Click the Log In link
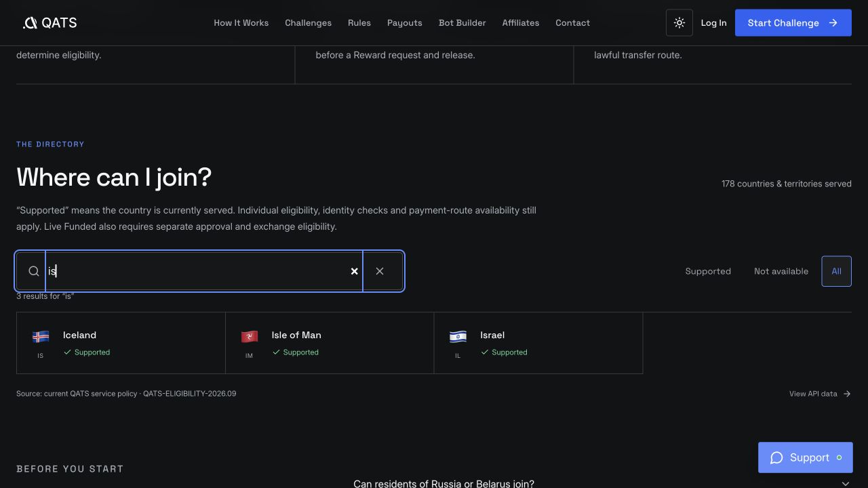 point(713,23)
